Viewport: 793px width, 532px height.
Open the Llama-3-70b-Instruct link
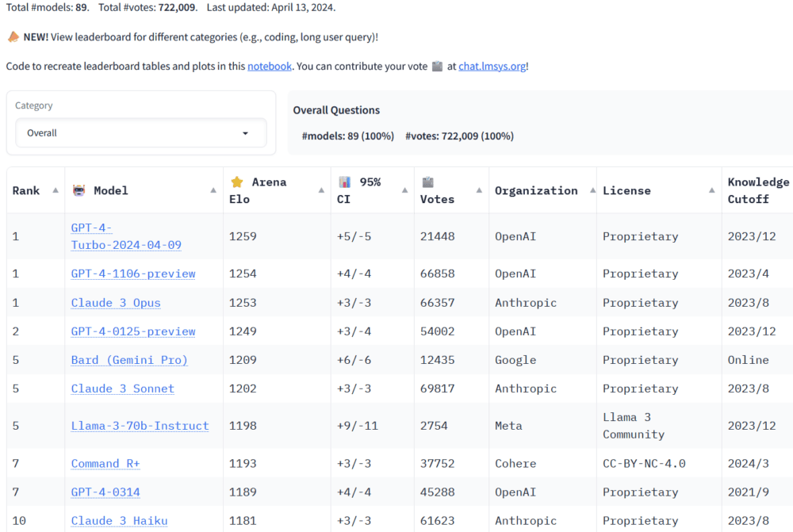[x=140, y=426]
